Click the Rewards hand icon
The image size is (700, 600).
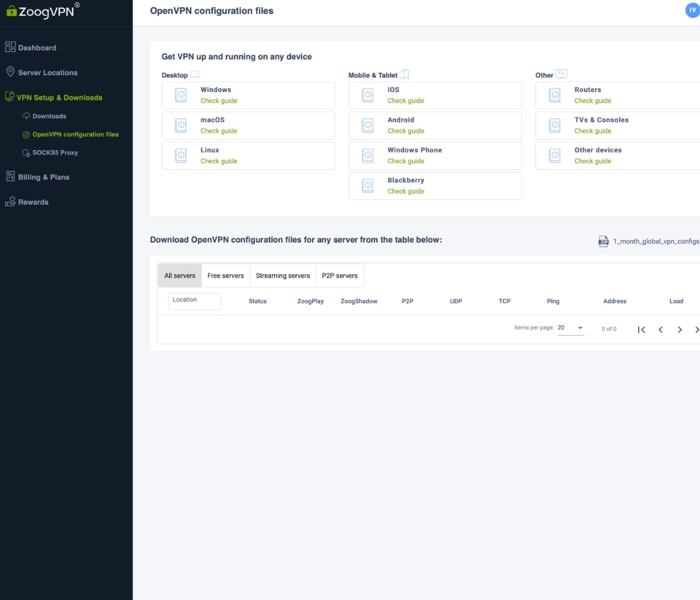click(x=10, y=201)
